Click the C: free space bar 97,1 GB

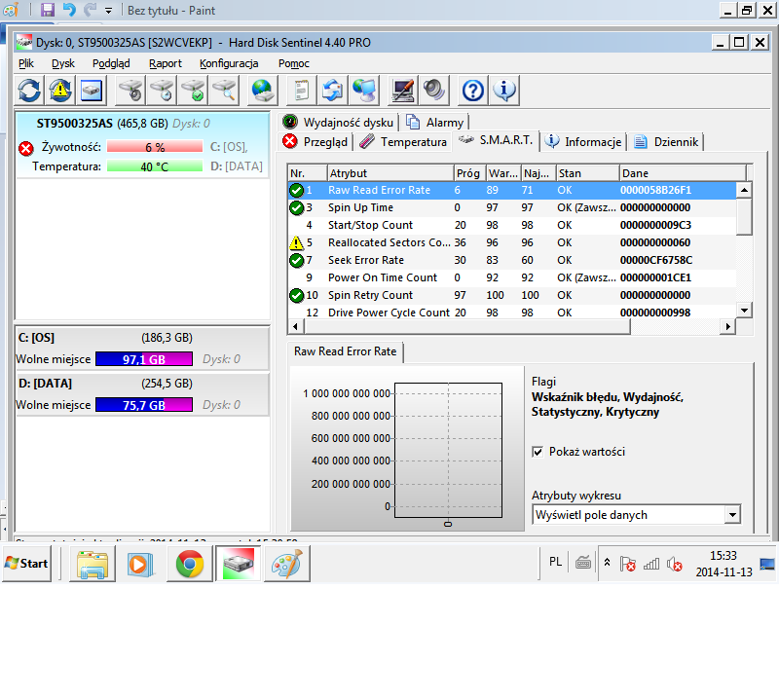point(144,359)
